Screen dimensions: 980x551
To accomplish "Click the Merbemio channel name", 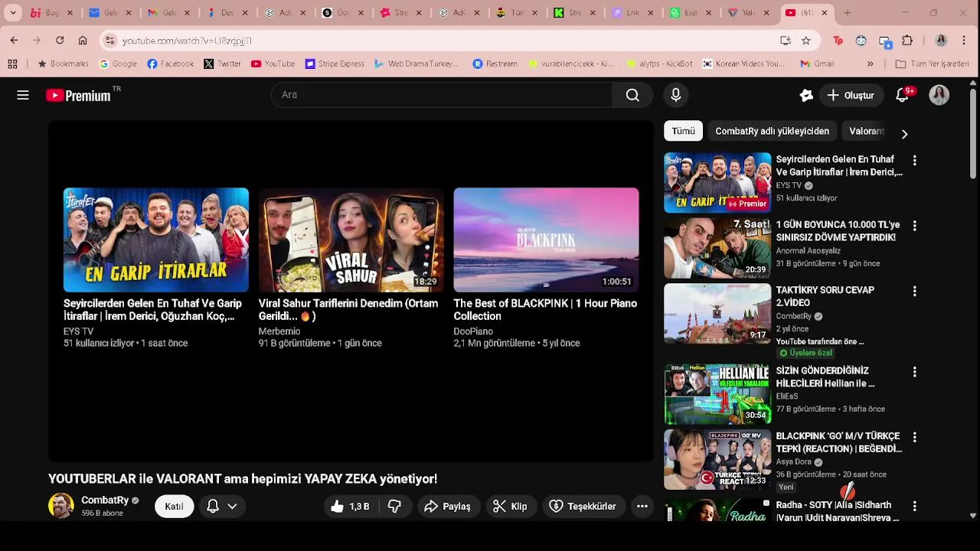I will pyautogui.click(x=279, y=331).
